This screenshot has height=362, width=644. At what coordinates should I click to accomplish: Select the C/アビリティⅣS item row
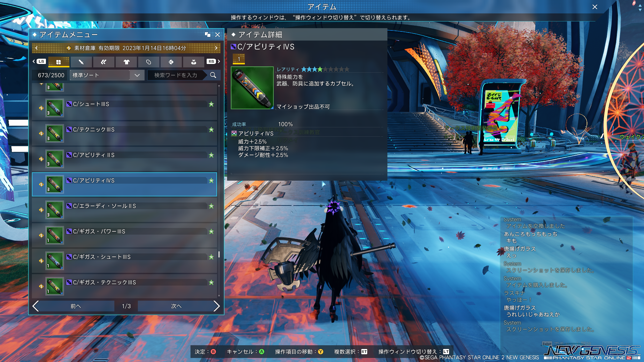pyautogui.click(x=124, y=184)
